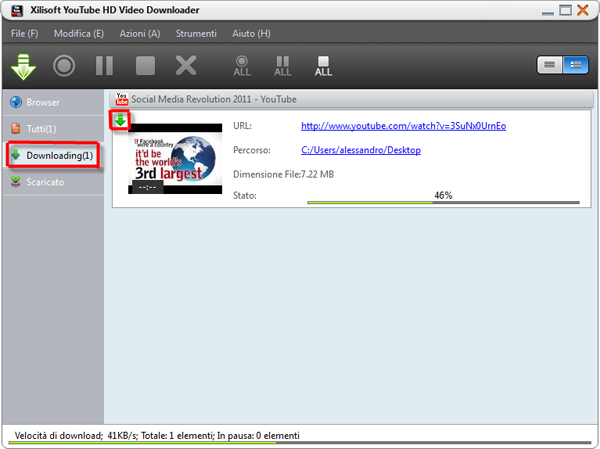The height and width of the screenshot is (449, 600).
Task: Open the Strumenti menu
Action: [x=196, y=34]
